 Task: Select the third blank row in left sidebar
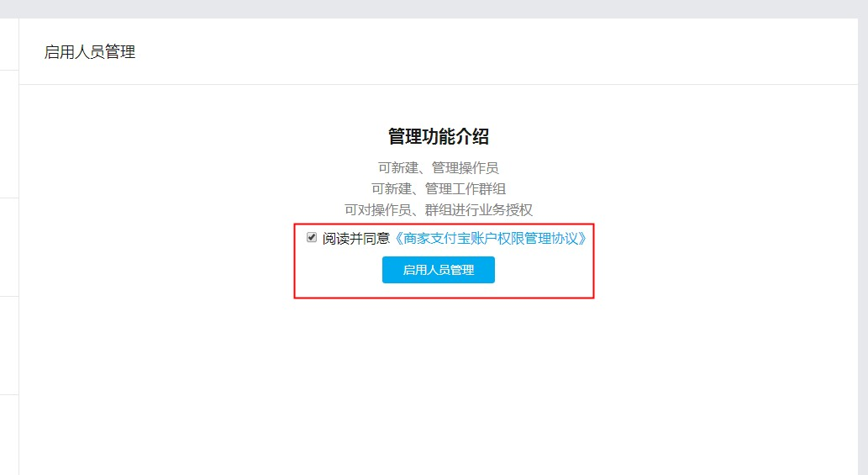(9, 247)
